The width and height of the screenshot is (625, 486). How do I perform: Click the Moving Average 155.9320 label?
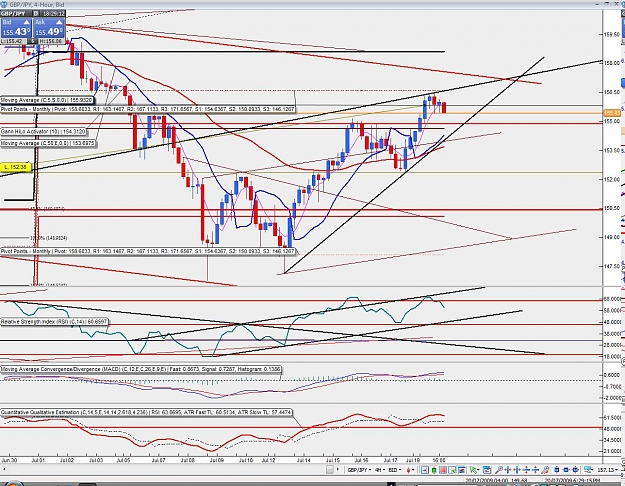pos(47,100)
